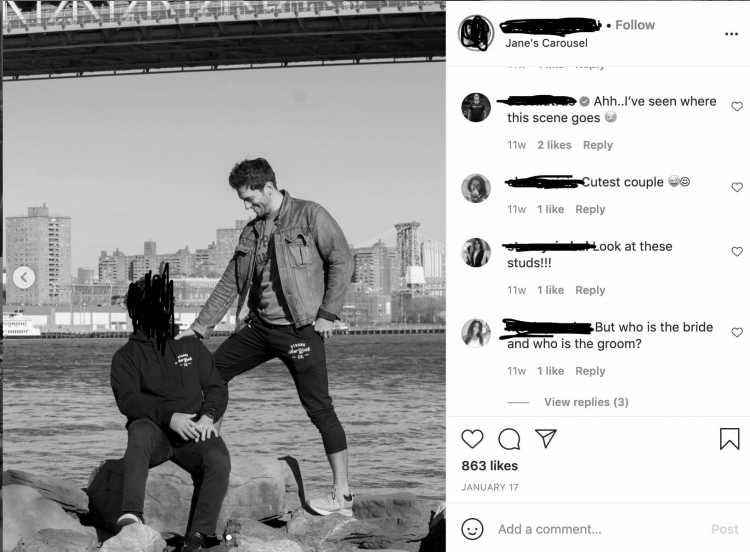The image size is (750, 552).
Task: Share the post with the paper plane icon
Action: click(545, 438)
